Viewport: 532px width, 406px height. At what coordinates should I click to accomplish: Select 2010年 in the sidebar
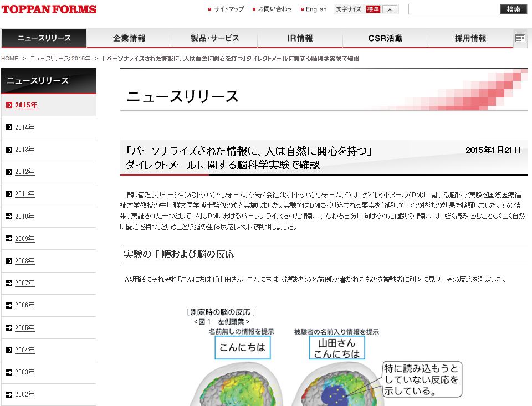25,217
